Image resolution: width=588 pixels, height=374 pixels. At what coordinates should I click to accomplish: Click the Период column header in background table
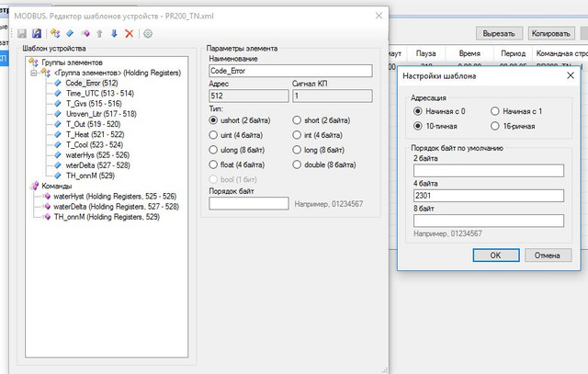513,53
